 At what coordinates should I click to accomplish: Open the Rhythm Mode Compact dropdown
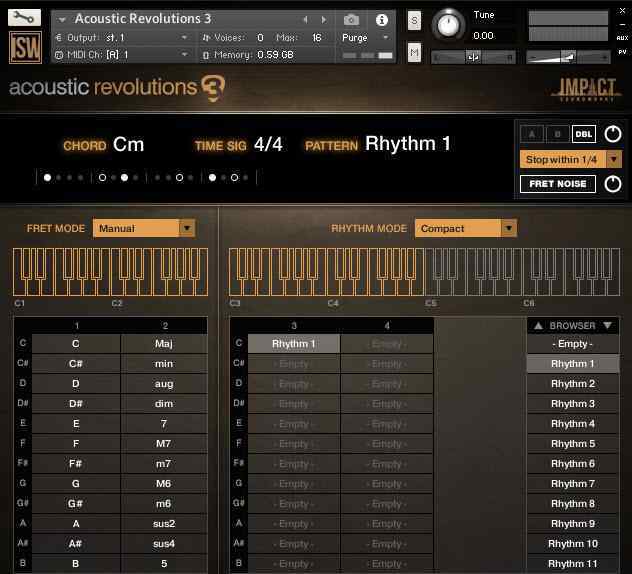[466, 228]
